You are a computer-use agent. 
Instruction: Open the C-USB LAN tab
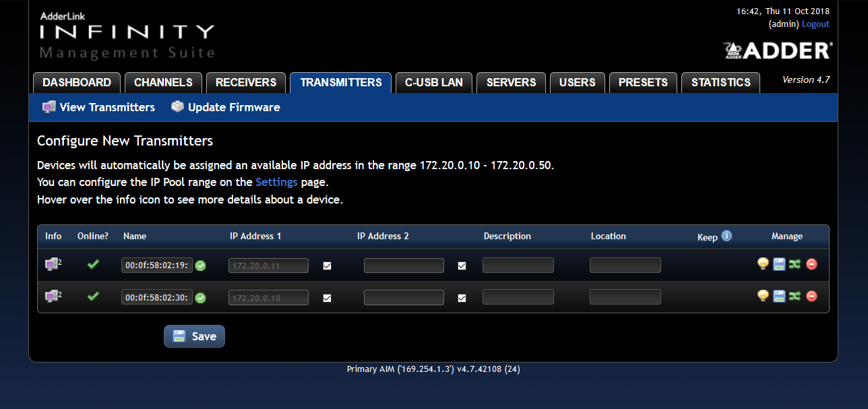click(x=434, y=82)
